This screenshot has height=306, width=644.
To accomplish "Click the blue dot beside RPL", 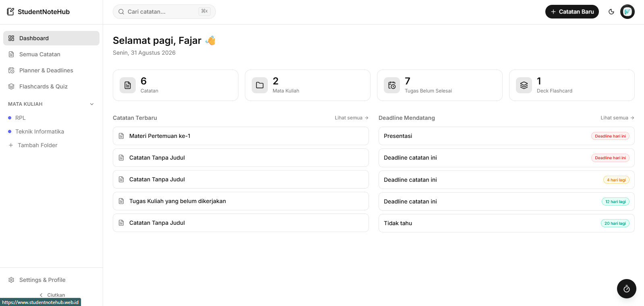I will 10,118.
